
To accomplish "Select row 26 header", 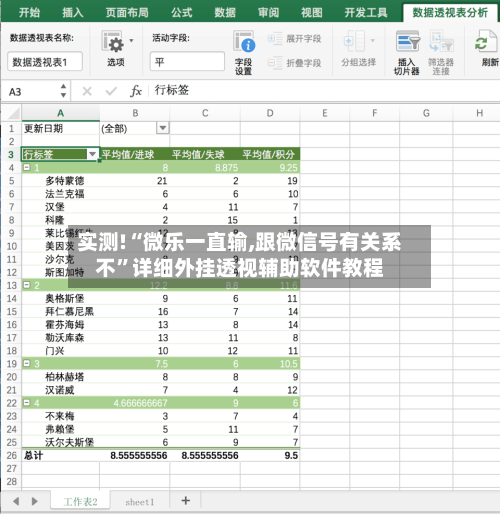I will [11, 455].
